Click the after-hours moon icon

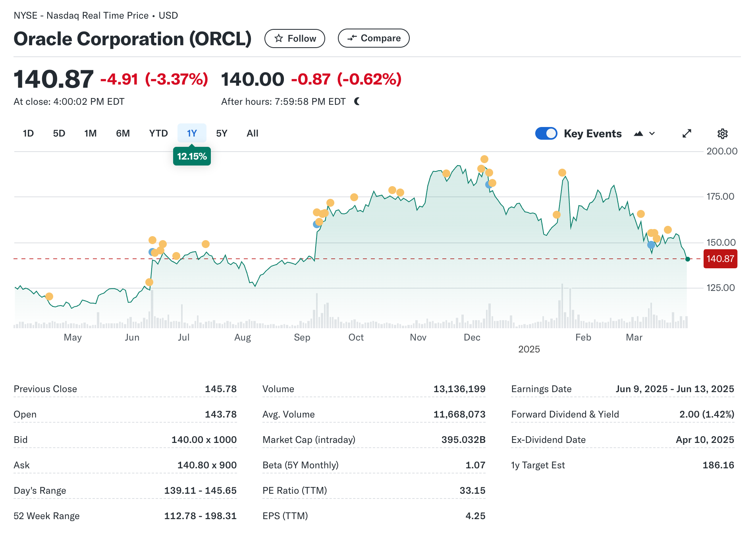tap(357, 101)
